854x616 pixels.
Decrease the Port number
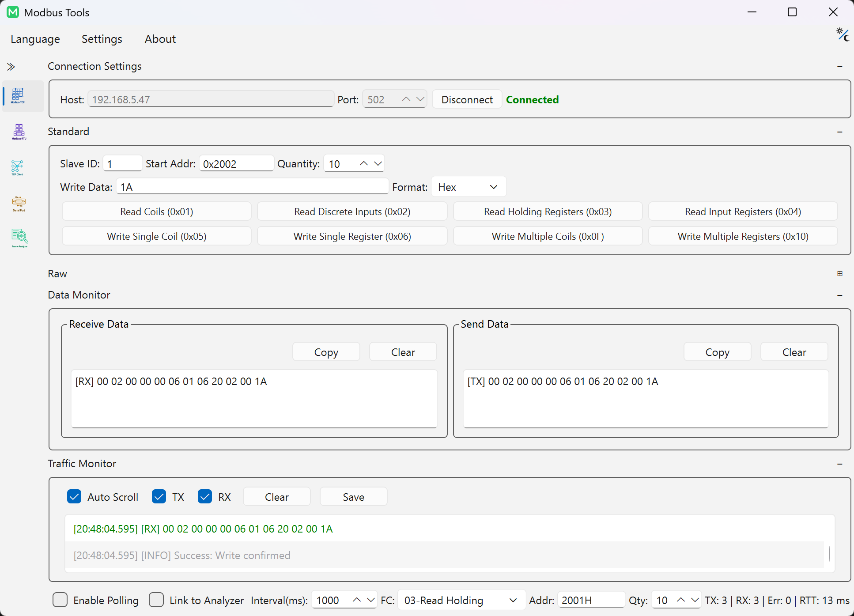point(420,99)
